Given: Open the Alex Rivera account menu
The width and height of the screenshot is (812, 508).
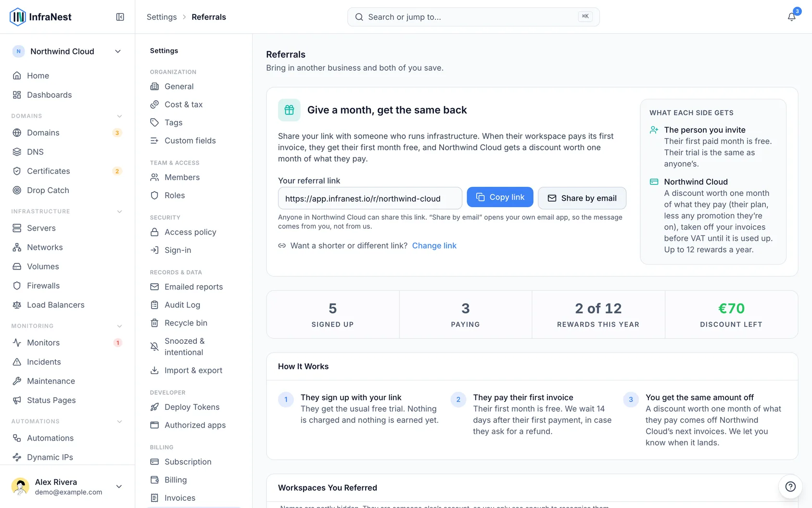Looking at the screenshot, I should pos(67,486).
